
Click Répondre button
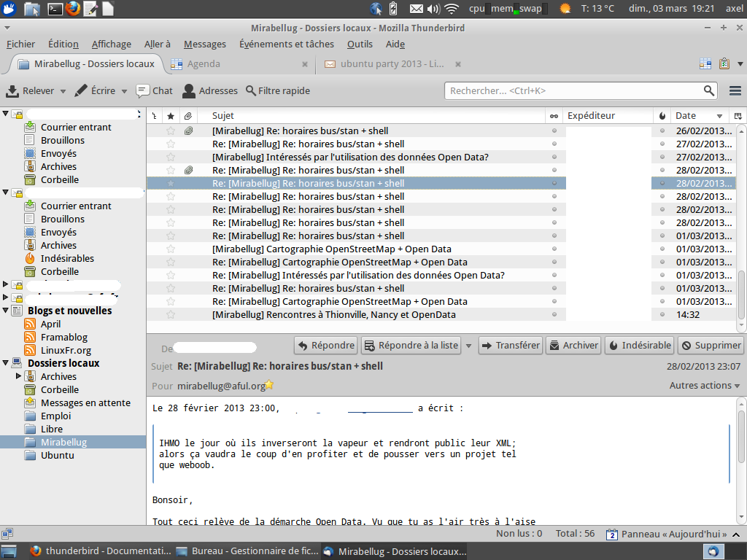tap(326, 346)
